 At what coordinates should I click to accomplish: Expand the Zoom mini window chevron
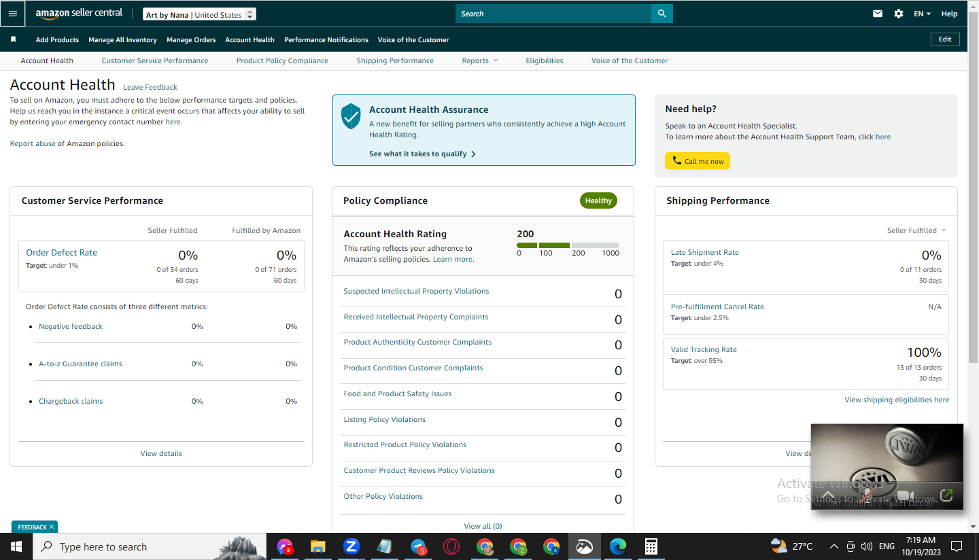coord(829,495)
